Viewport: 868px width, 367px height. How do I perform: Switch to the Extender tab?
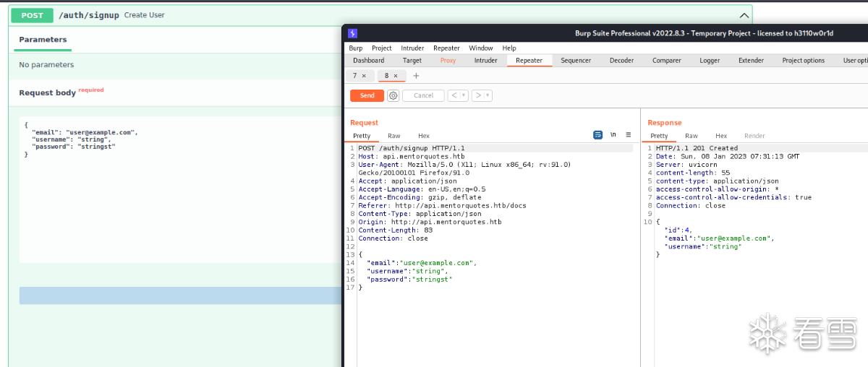(x=751, y=61)
